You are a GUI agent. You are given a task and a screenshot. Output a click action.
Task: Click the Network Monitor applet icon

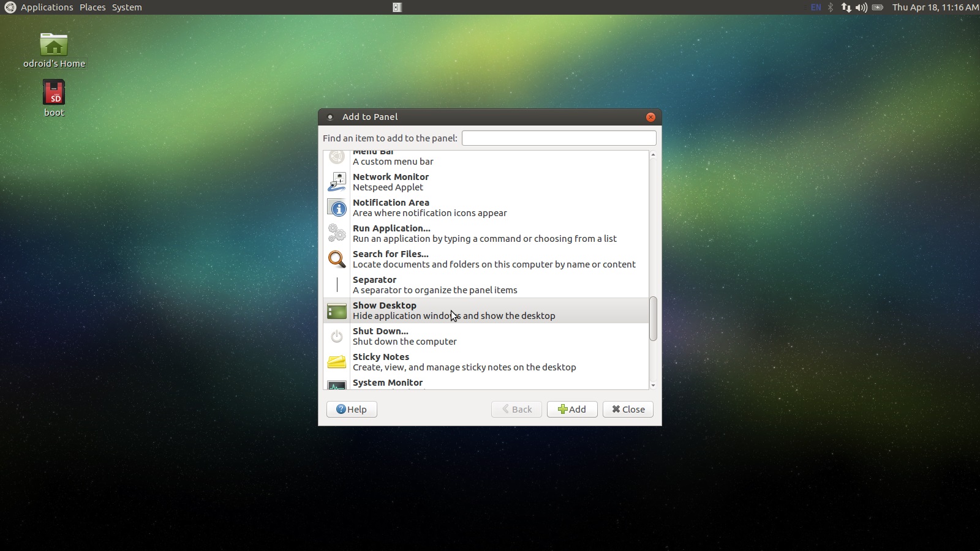[337, 182]
